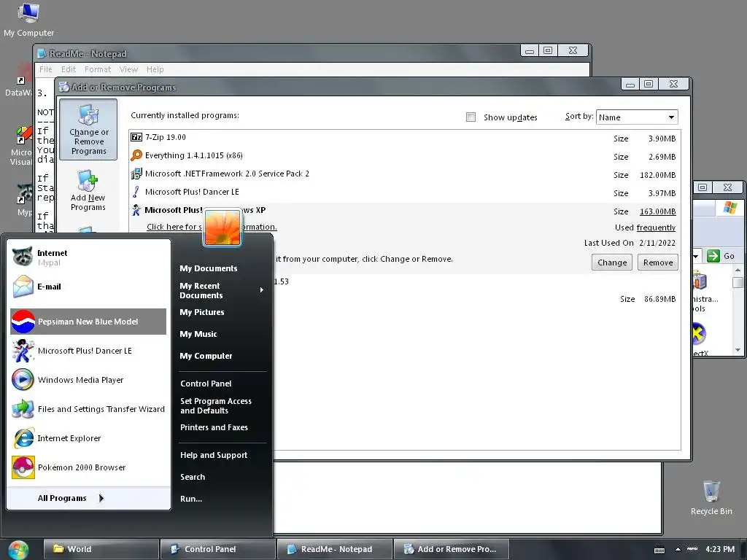Click the green Go arrow in Control Panel window
Image resolution: width=747 pixels, height=560 pixels.
pyautogui.click(x=713, y=256)
